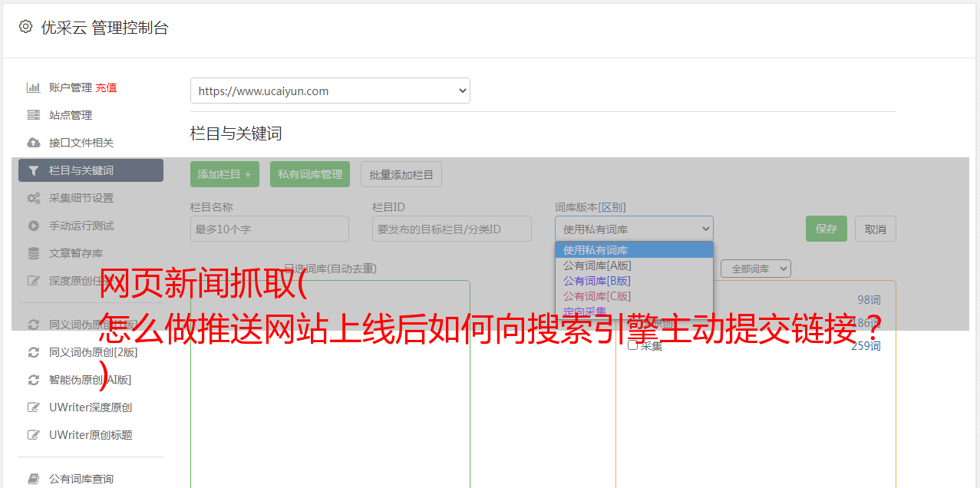The image size is (980, 488).
Task: Open the 词库版本 dropdown showing 使用私有词库
Action: [x=634, y=229]
